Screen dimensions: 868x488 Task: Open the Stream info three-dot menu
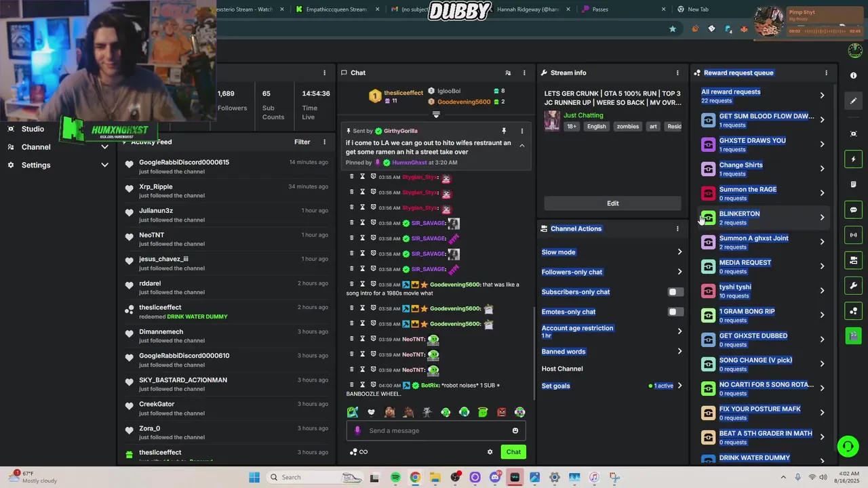coord(677,73)
